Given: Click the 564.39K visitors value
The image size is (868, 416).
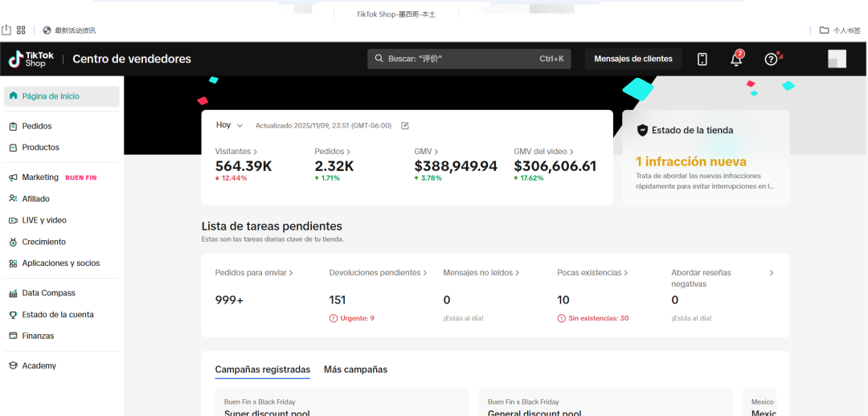Looking at the screenshot, I should [244, 166].
